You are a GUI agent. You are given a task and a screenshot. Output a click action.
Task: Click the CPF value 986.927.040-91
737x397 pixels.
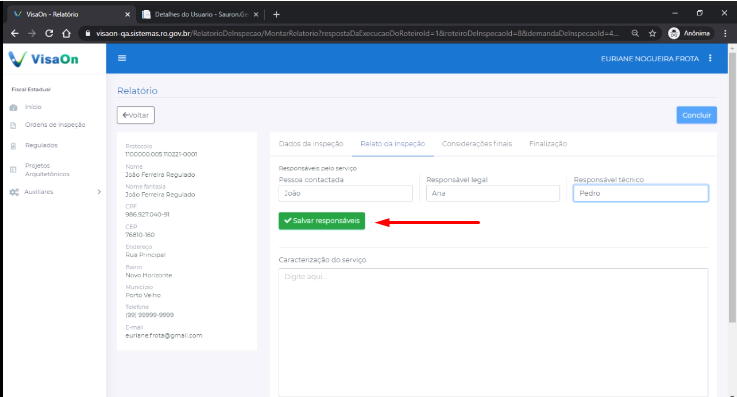click(x=147, y=214)
